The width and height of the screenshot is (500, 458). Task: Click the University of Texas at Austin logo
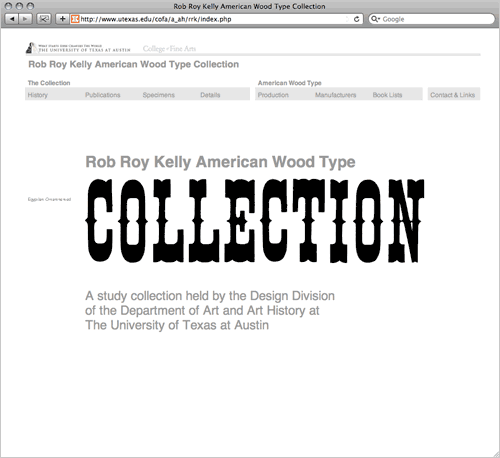click(78, 48)
